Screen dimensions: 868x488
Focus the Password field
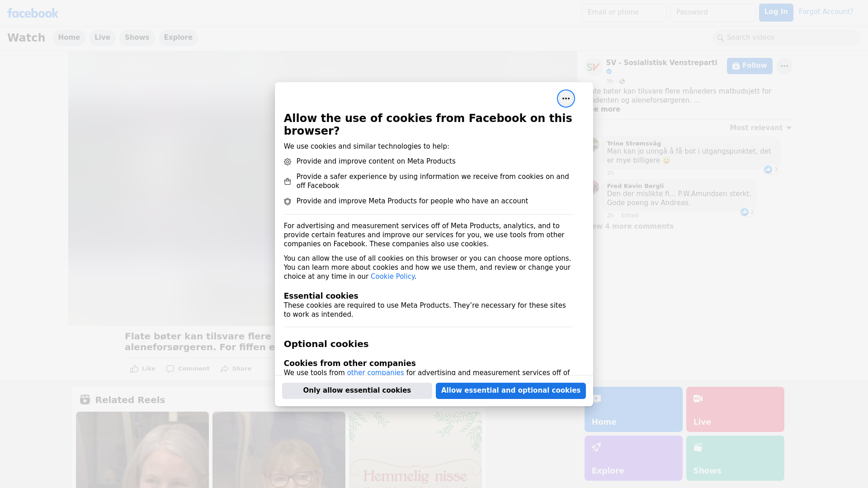pyautogui.click(x=712, y=12)
